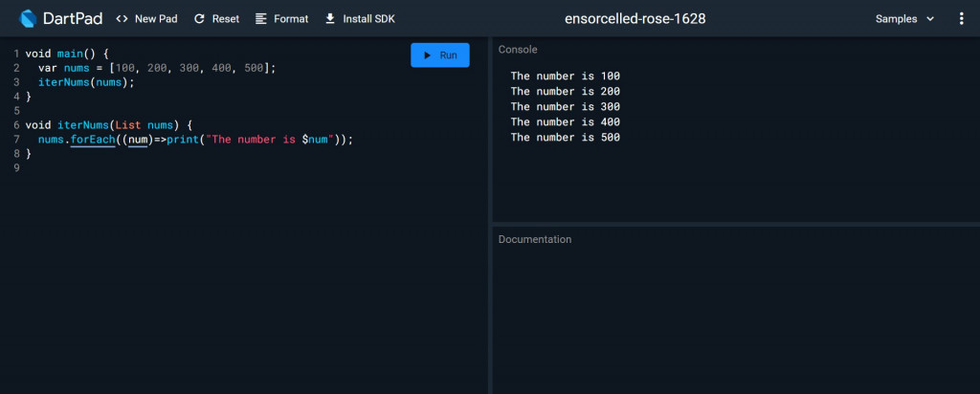Click the 'iterNums(nums);' call on line 3
Viewport: 980px width, 394px height.
tap(86, 82)
